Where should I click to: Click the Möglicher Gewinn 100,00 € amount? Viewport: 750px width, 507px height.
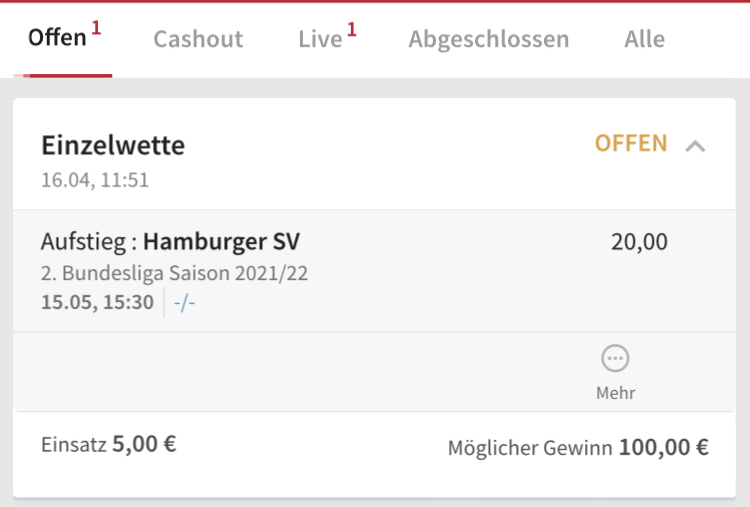coord(664,447)
